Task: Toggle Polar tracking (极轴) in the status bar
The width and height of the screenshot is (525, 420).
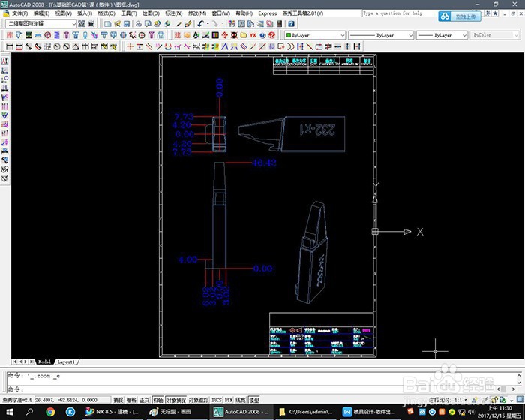Action: [157, 400]
